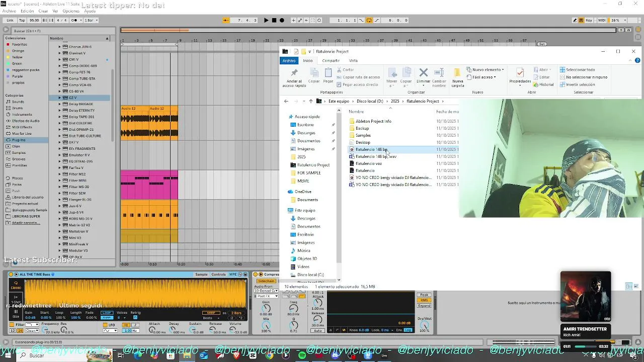
Task: Select Backup folder in file list
Action: pos(362,128)
